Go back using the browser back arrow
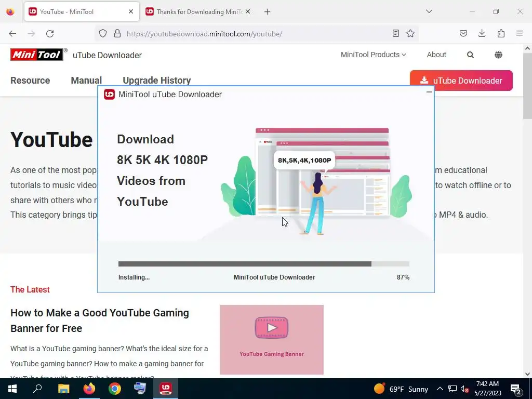 click(12, 34)
